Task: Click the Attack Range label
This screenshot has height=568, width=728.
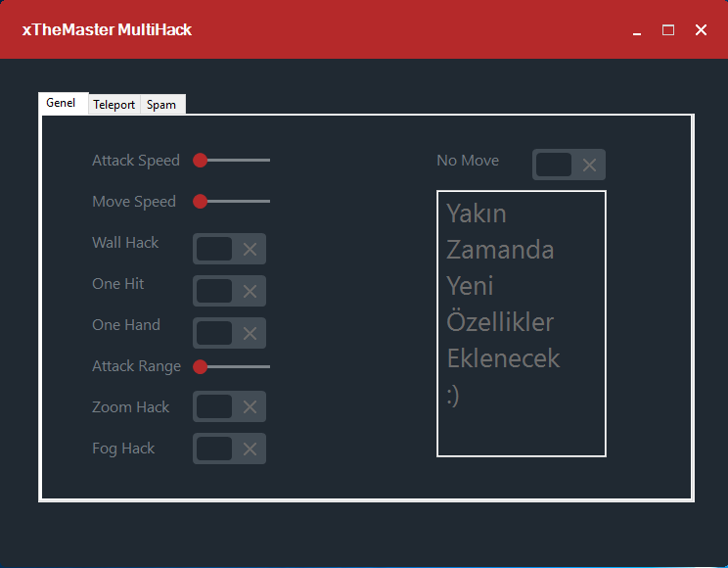Action: coord(136,366)
